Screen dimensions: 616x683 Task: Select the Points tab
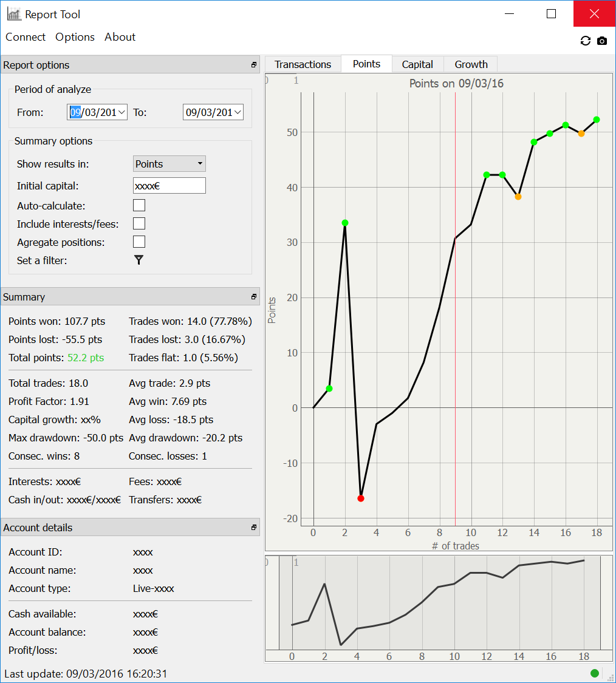tap(367, 64)
